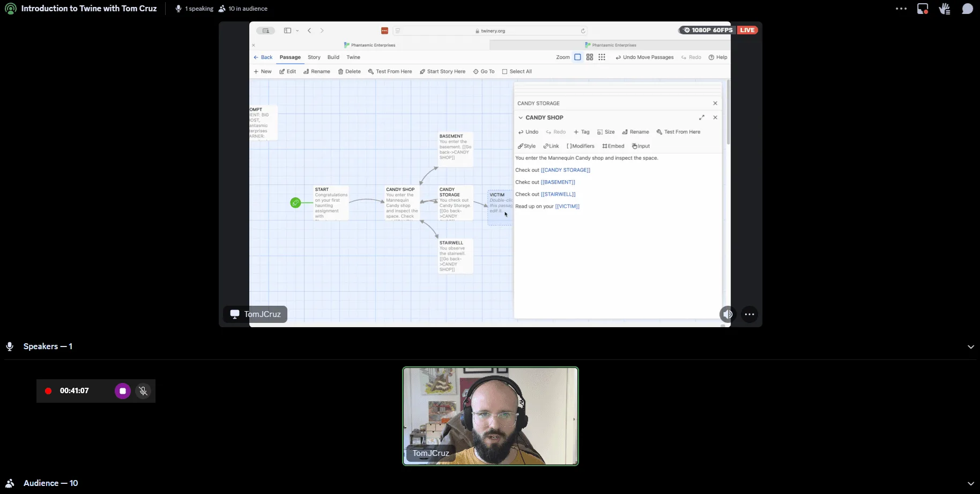This screenshot has width=980, height=494.
Task: Click the red extension icon in Safari
Action: tap(384, 31)
